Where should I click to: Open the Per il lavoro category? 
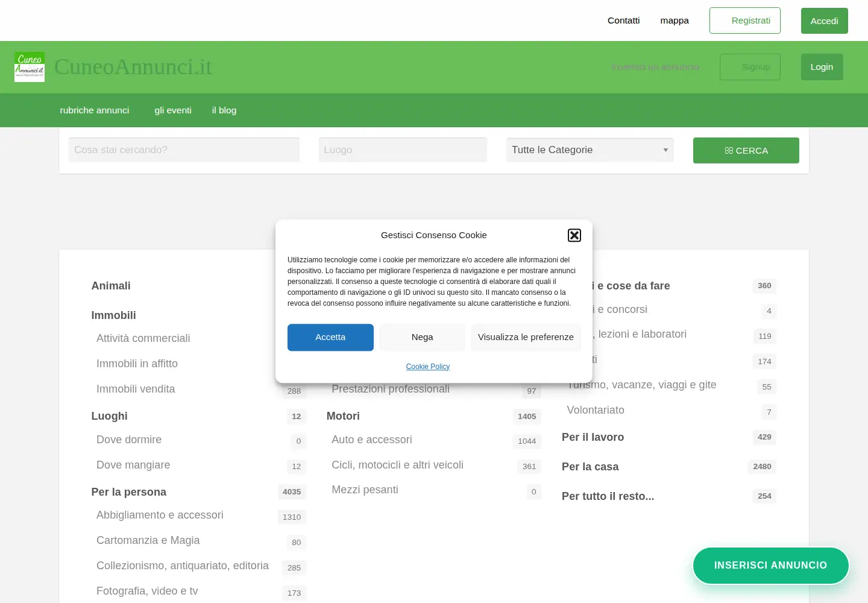click(x=593, y=437)
